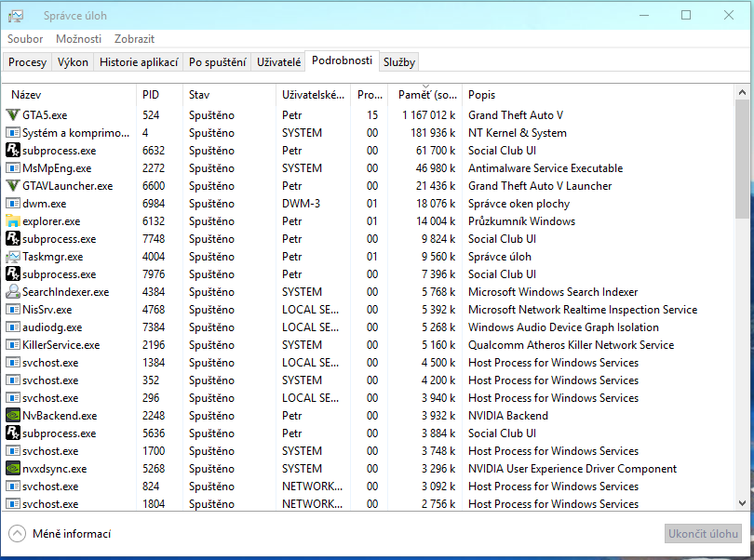This screenshot has width=754, height=560.
Task: Open the Soubor menu
Action: click(x=25, y=39)
